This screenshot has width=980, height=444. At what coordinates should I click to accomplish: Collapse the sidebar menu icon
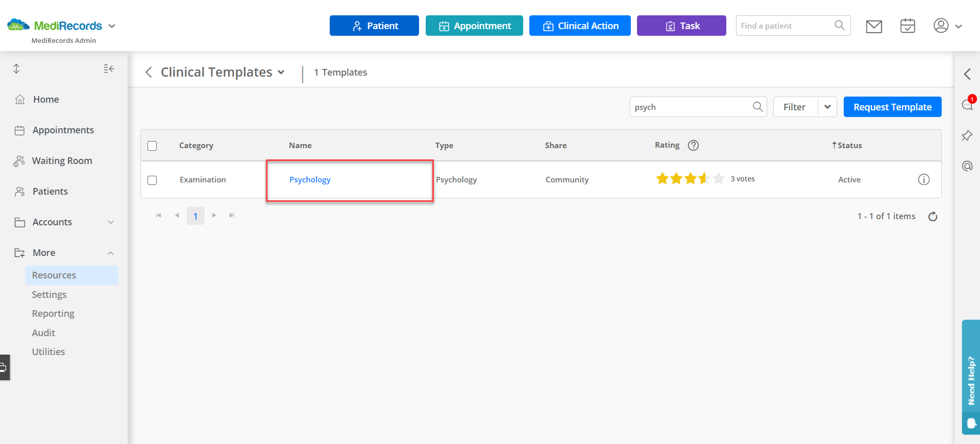point(109,68)
